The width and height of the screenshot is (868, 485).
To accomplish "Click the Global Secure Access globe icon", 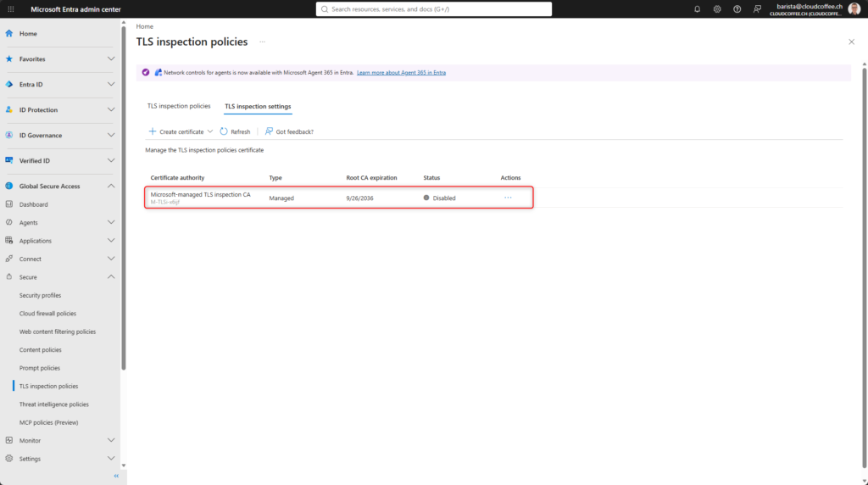I will point(8,186).
